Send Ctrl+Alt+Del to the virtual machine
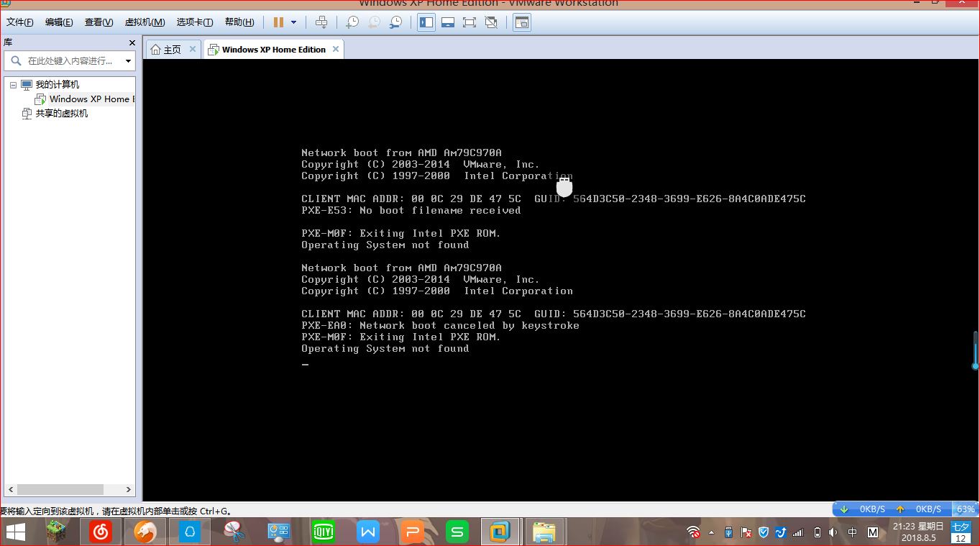 pos(321,22)
